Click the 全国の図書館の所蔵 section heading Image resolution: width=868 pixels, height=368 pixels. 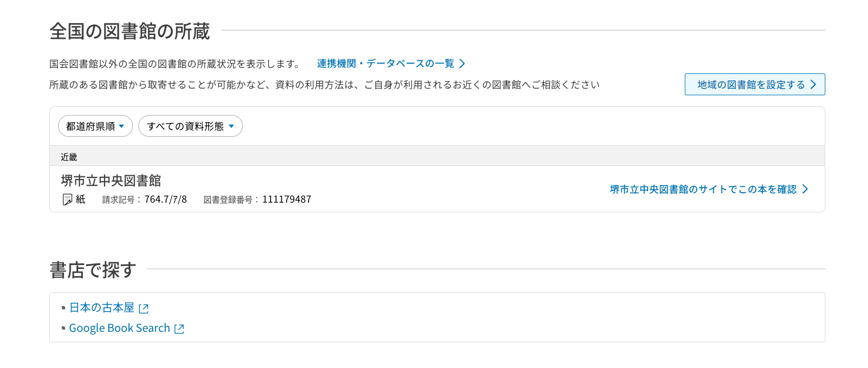coord(130,31)
